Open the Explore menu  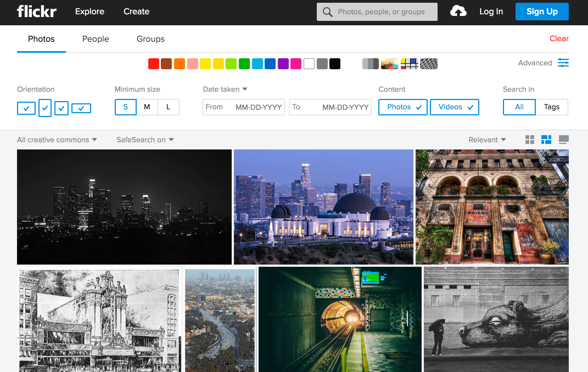click(90, 12)
